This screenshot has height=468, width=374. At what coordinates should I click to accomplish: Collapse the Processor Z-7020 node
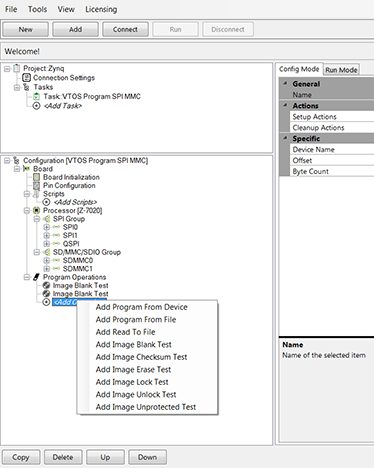pyautogui.click(x=27, y=211)
